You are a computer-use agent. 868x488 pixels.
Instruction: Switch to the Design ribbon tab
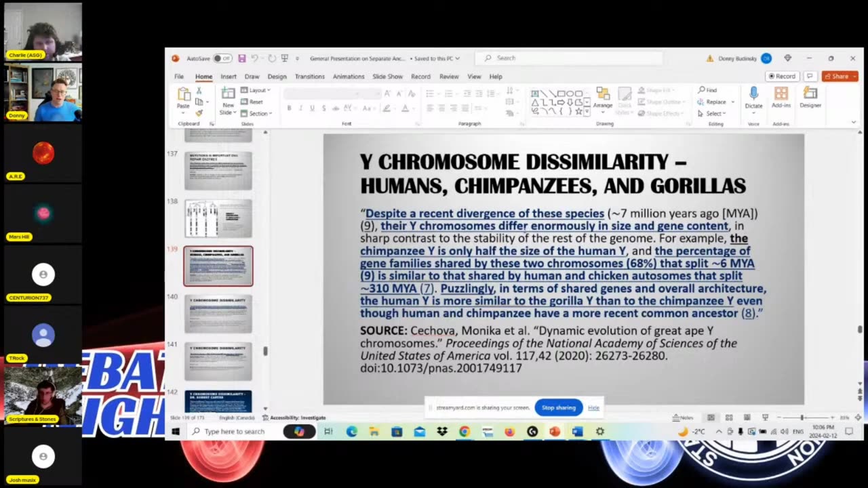coord(277,77)
